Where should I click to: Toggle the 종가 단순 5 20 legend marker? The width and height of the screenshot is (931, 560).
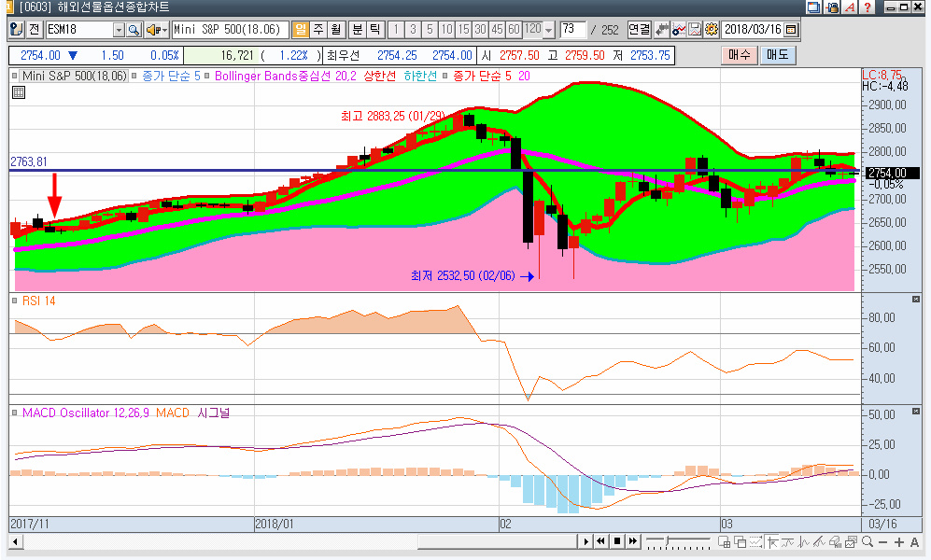(444, 76)
